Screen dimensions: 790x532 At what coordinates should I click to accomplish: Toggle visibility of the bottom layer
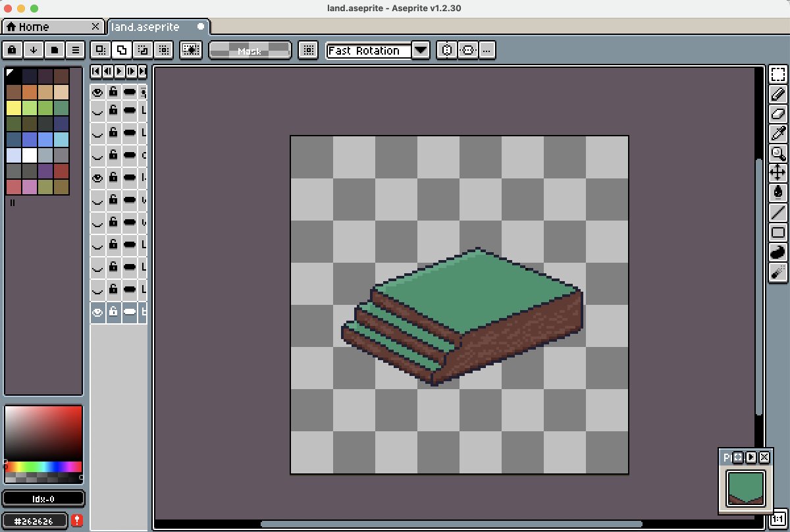pyautogui.click(x=97, y=312)
